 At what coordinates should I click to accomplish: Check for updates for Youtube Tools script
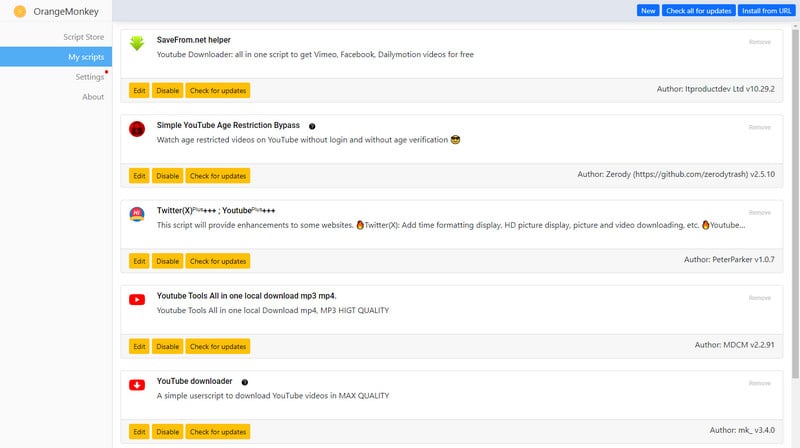pyautogui.click(x=218, y=346)
